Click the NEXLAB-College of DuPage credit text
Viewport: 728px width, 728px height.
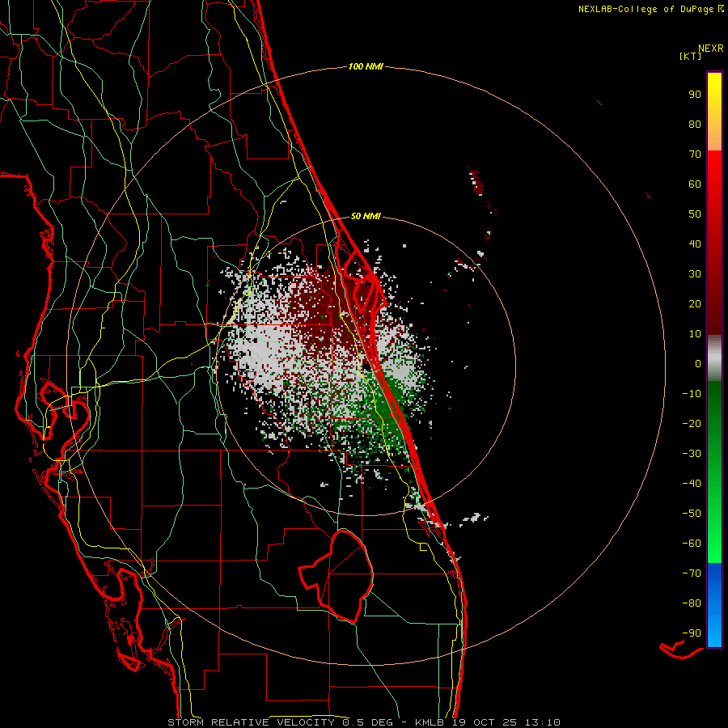(646, 9)
